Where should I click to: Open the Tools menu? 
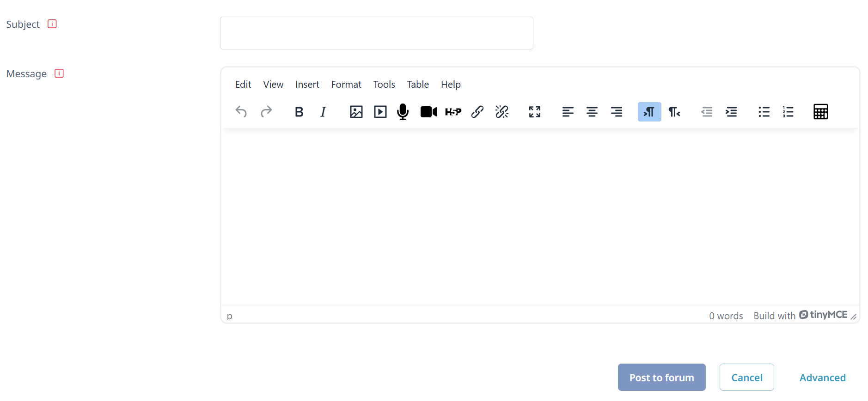[384, 85]
